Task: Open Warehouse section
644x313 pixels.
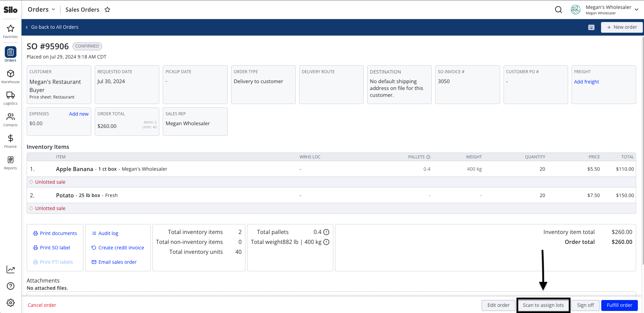Action: pyautogui.click(x=11, y=77)
